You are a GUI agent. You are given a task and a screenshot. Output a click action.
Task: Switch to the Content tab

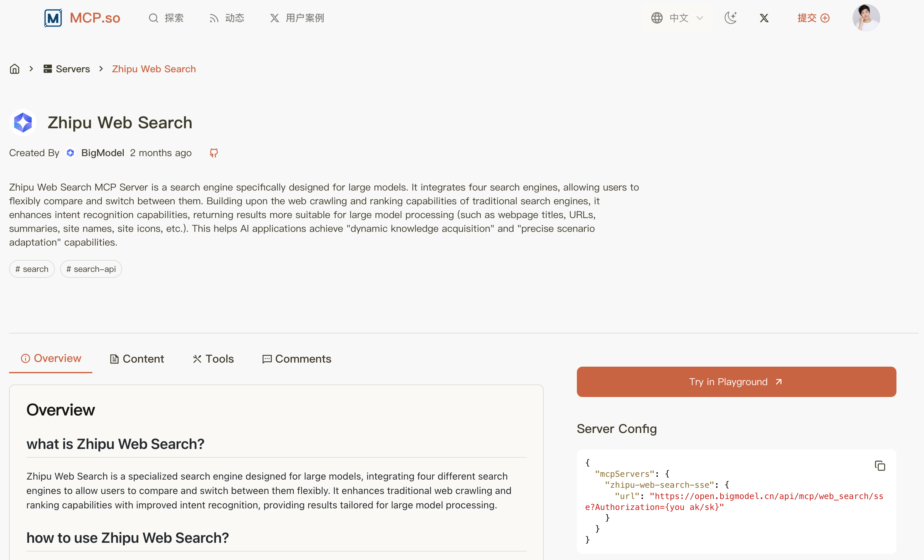[137, 359]
